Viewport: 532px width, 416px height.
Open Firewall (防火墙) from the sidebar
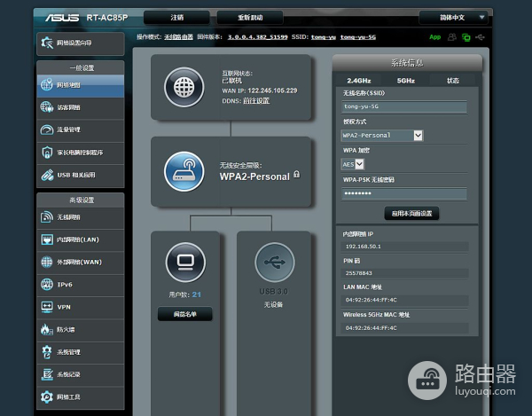pos(82,330)
